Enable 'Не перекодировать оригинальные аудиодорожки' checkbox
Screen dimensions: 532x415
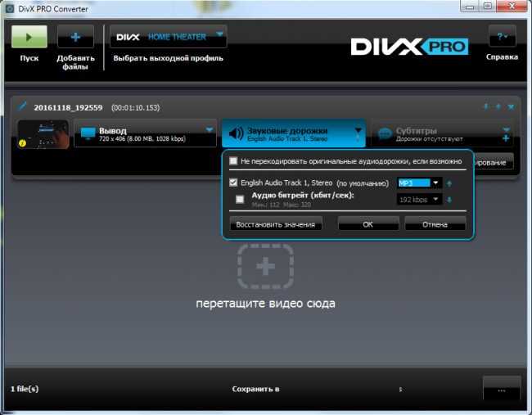tap(233, 160)
